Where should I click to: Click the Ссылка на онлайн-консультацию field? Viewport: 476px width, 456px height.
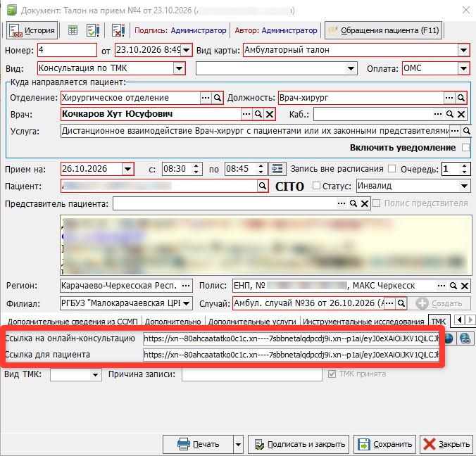tap(291, 338)
